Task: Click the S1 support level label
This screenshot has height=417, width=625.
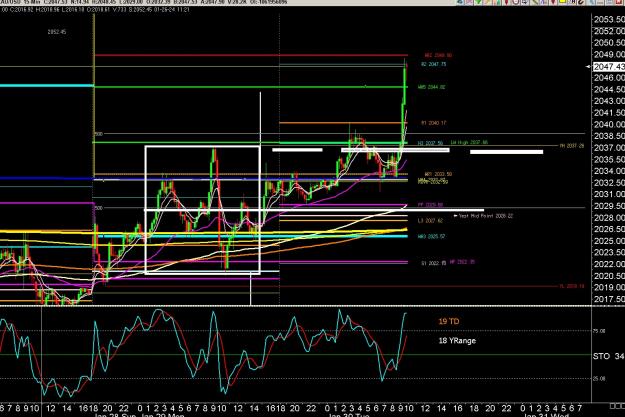Action: (434, 263)
